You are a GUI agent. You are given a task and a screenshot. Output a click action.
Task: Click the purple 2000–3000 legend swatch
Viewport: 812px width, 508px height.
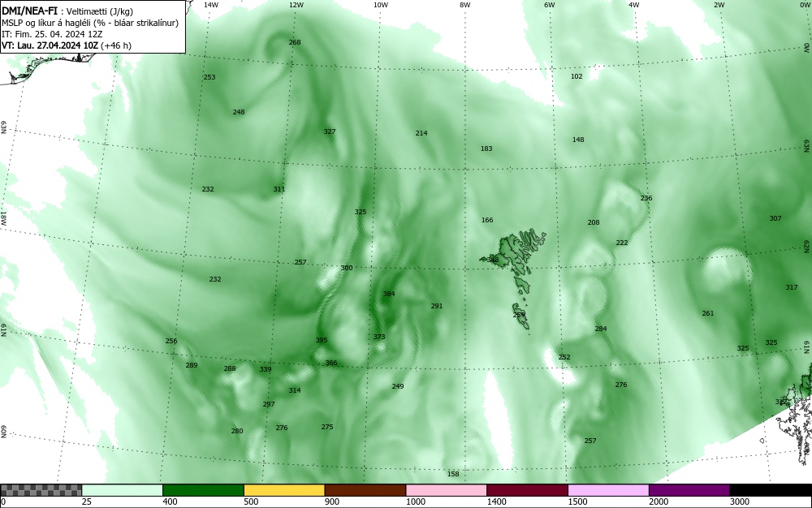pyautogui.click(x=689, y=490)
